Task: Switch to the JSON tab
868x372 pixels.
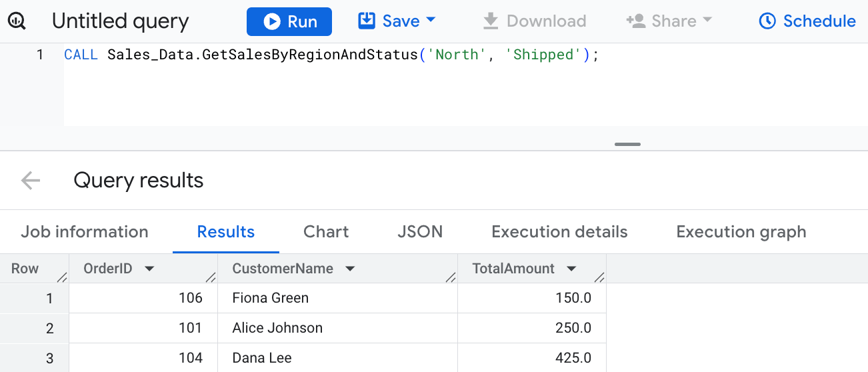Action: 420,232
